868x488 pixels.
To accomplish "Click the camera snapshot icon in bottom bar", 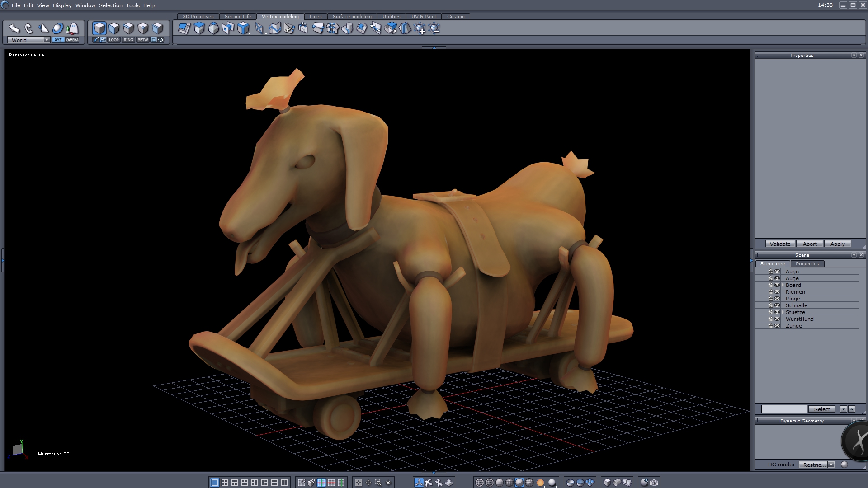I will tap(654, 483).
